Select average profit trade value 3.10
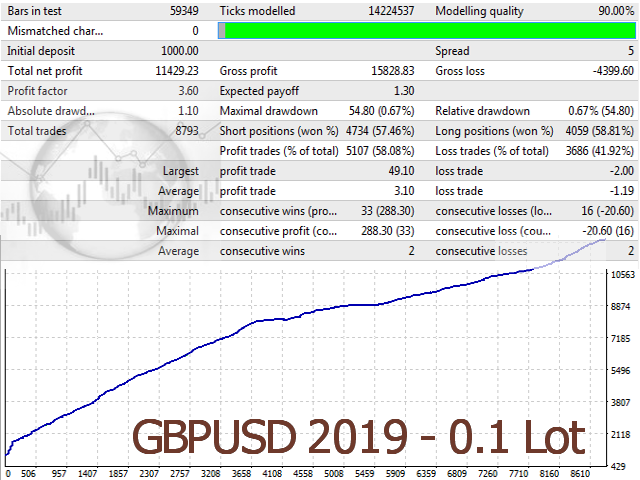Screen dimensions: 640x480 tap(404, 191)
